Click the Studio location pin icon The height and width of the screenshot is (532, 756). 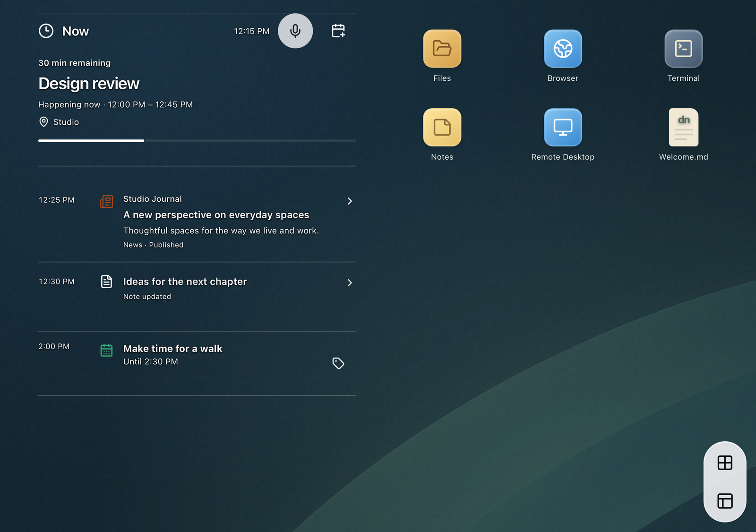43,122
